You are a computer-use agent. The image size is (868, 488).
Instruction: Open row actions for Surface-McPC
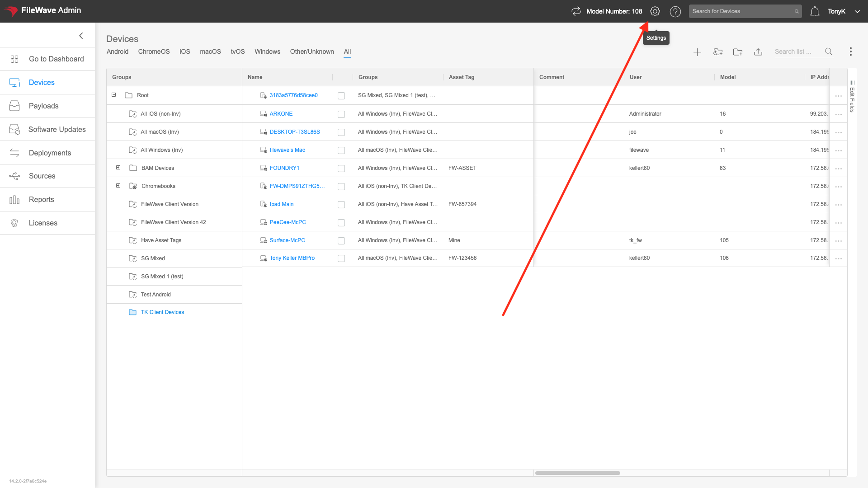pos(839,241)
